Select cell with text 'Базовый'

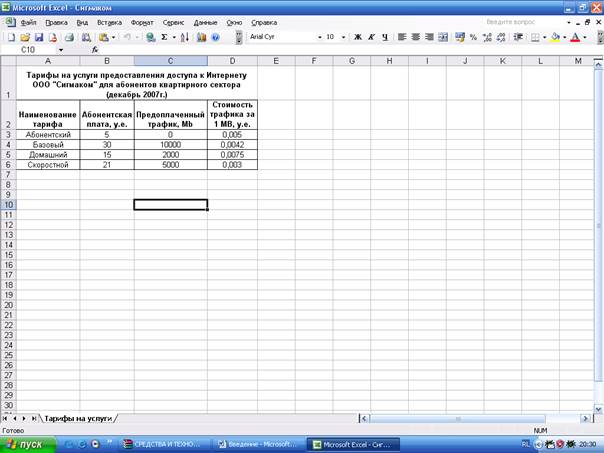[x=48, y=144]
